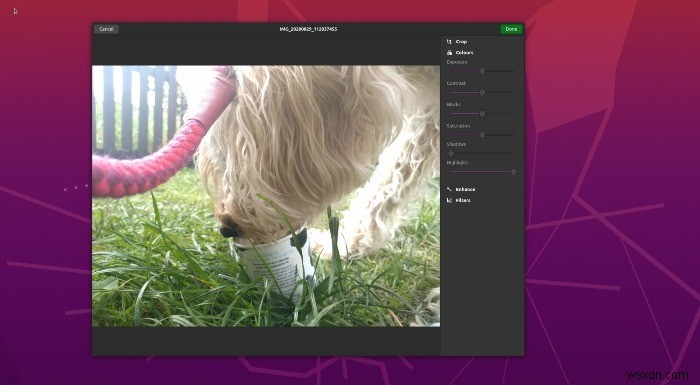Click the Enhance magic wand icon
Viewport: 700px width, 385px height.
(x=449, y=189)
